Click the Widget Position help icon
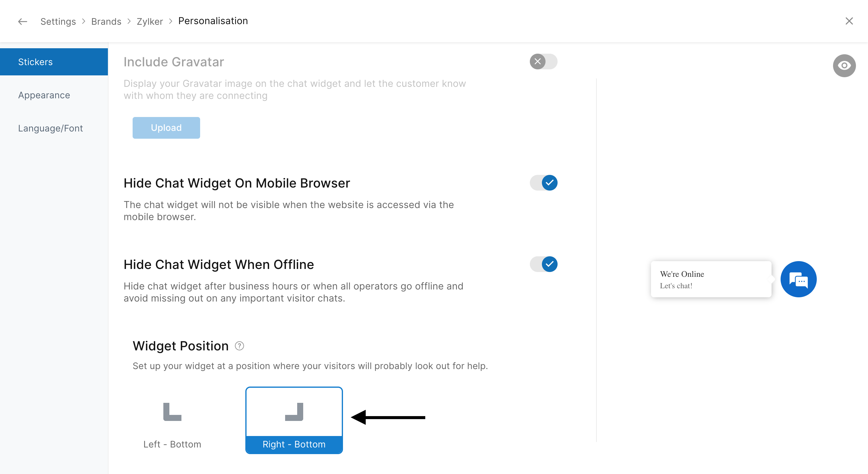 (x=239, y=346)
